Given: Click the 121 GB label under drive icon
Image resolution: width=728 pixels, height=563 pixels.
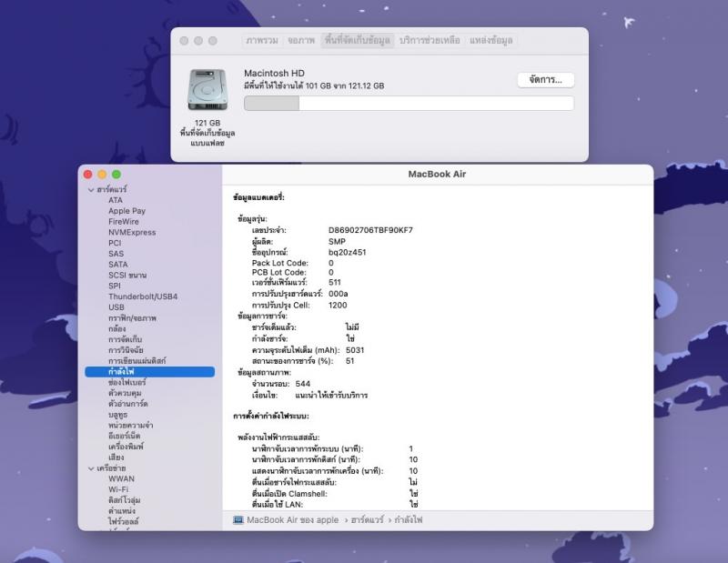Looking at the screenshot, I should click(207, 123).
